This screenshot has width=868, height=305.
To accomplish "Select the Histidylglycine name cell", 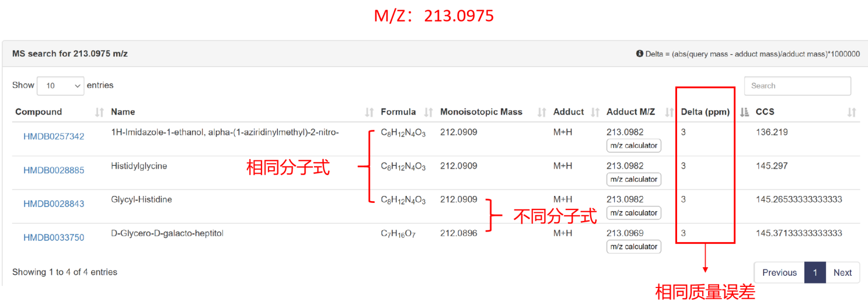I will [139, 166].
